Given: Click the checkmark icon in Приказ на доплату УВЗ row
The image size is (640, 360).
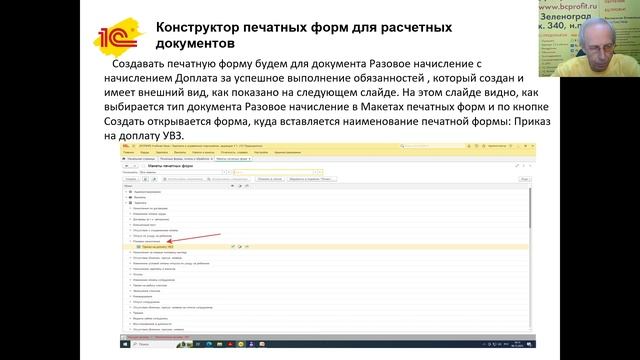Looking at the screenshot, I should tap(233, 247).
